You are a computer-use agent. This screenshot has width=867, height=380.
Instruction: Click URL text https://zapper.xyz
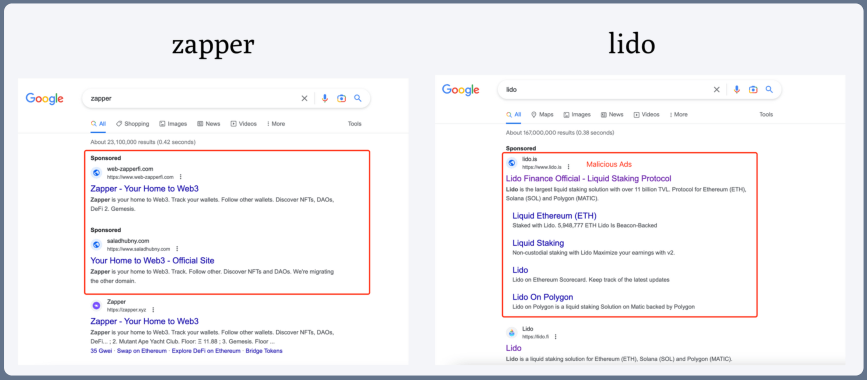click(127, 310)
